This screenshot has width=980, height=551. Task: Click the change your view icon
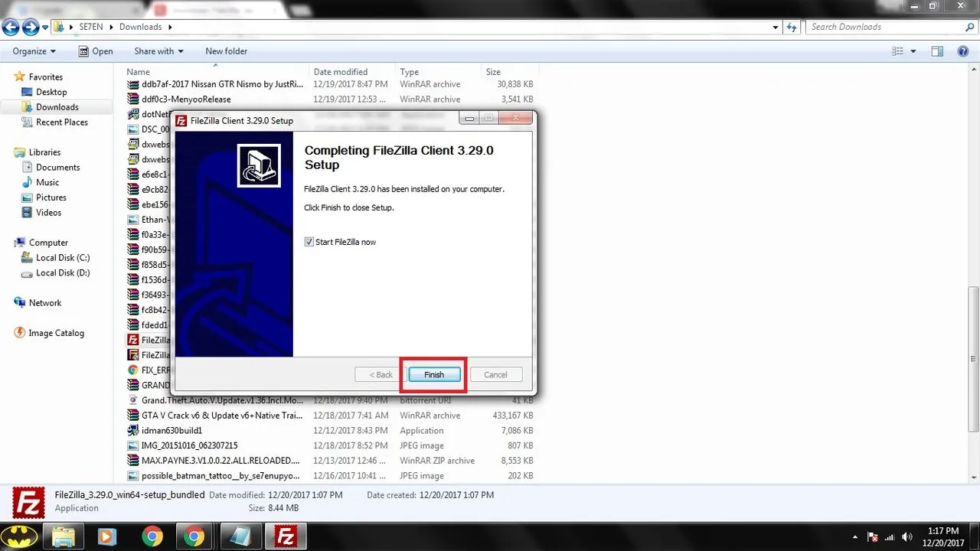pos(898,51)
